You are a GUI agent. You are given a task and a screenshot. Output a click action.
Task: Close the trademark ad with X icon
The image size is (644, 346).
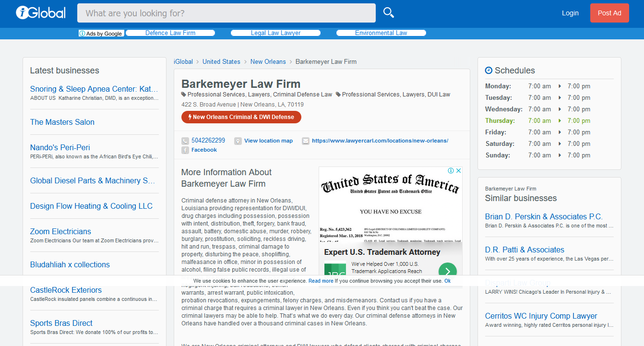pyautogui.click(x=458, y=171)
